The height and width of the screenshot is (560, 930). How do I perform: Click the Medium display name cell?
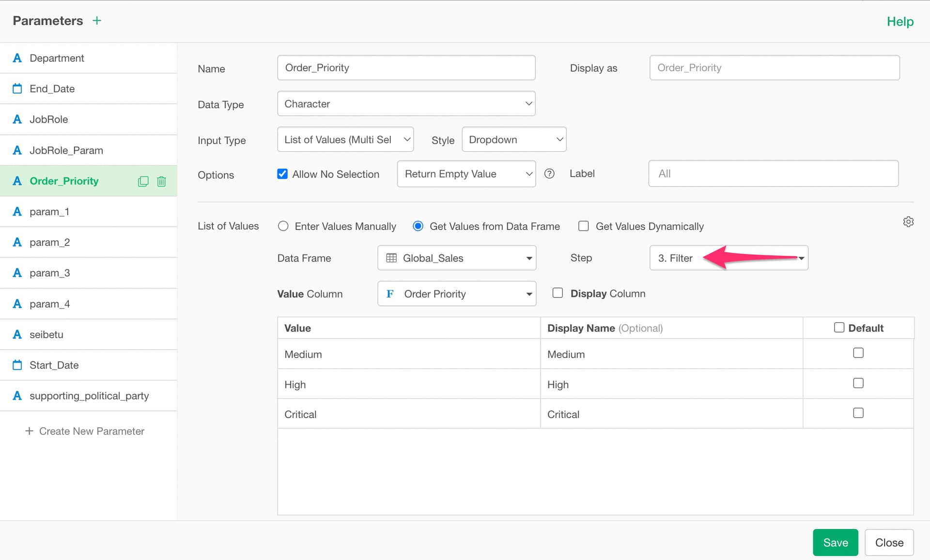(x=671, y=354)
